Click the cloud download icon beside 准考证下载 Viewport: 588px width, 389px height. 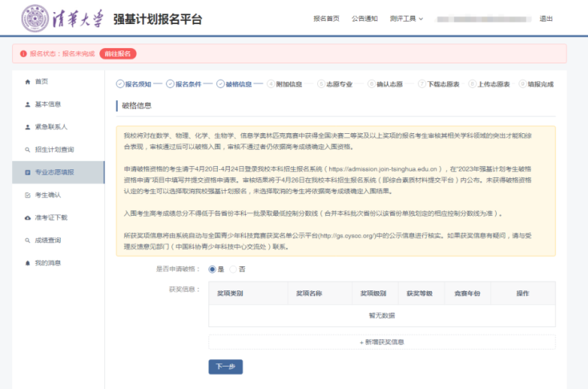pyautogui.click(x=27, y=218)
